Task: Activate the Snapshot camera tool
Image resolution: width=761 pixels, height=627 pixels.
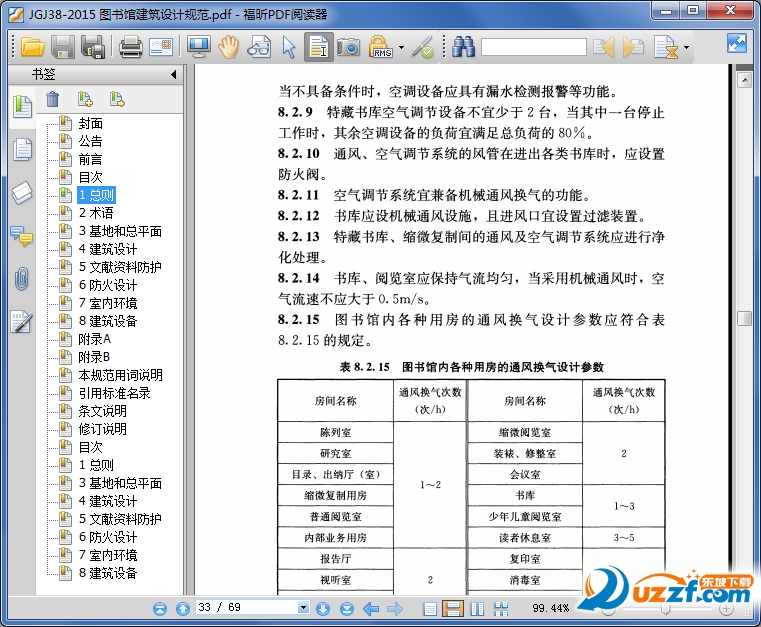Action: [x=348, y=46]
